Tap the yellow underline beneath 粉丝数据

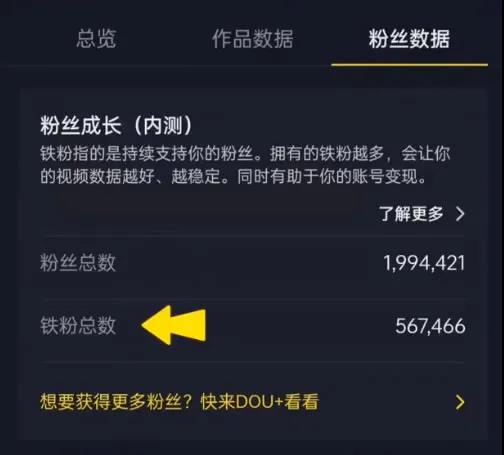[409, 64]
